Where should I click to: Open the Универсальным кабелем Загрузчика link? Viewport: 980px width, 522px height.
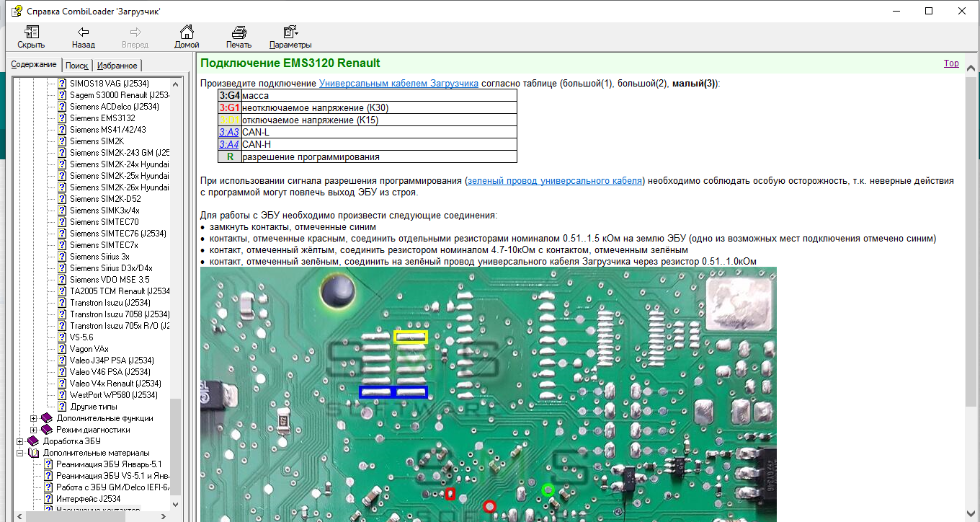(x=398, y=83)
